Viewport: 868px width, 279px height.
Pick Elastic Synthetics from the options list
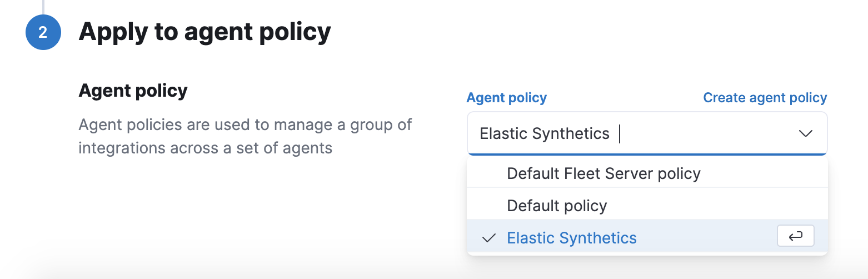[571, 238]
